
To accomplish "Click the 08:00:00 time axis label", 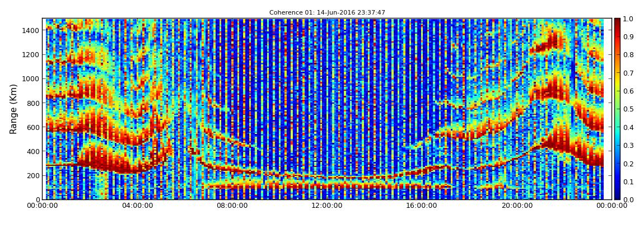I will [x=233, y=206].
